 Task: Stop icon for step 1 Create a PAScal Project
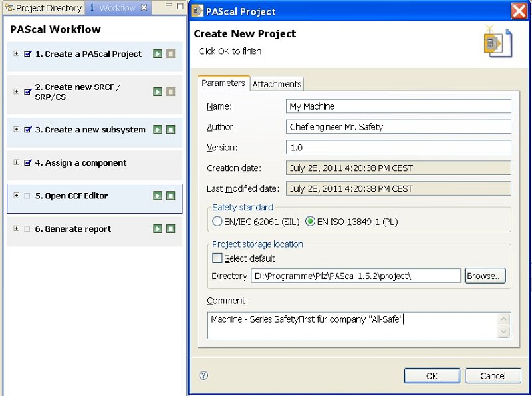coord(171,54)
